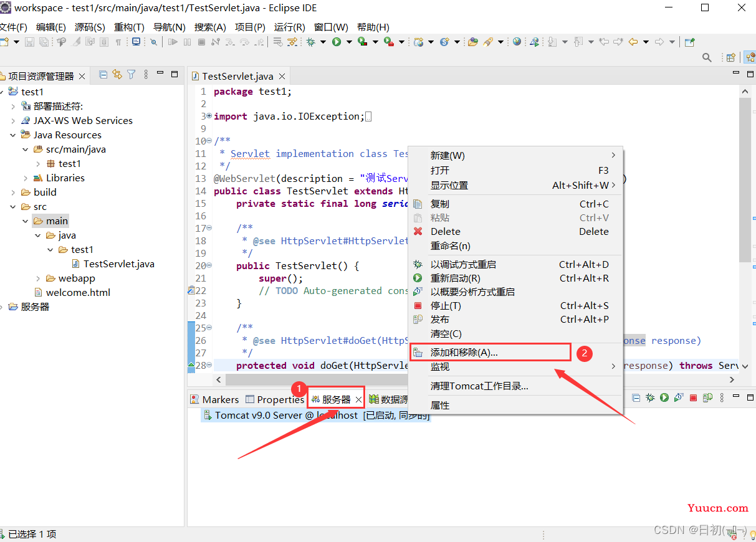Click the Resume debug icon
The height and width of the screenshot is (542, 756).
pyautogui.click(x=173, y=42)
